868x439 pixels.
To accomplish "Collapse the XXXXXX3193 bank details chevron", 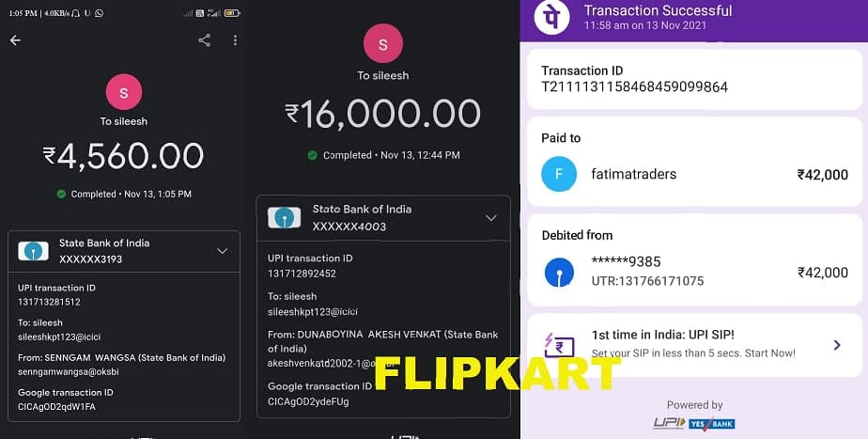I will pos(223,251).
